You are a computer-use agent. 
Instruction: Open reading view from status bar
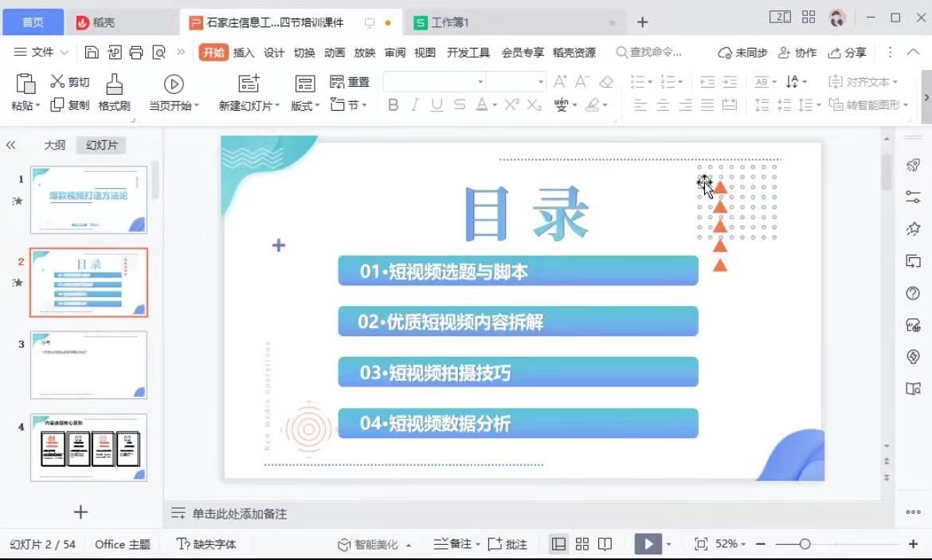click(605, 544)
